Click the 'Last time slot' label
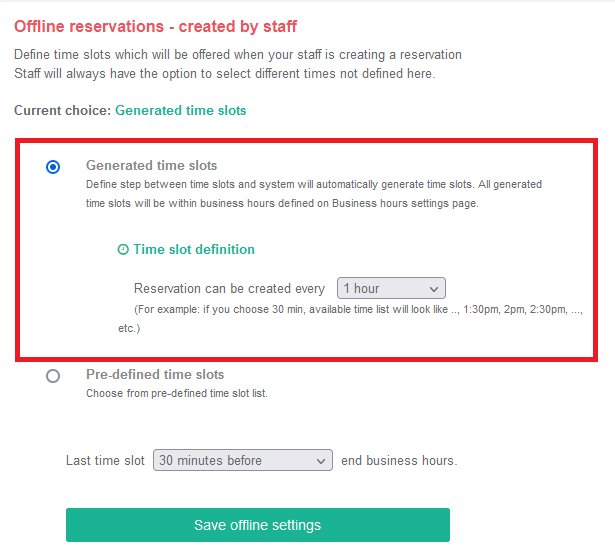 pos(105,460)
